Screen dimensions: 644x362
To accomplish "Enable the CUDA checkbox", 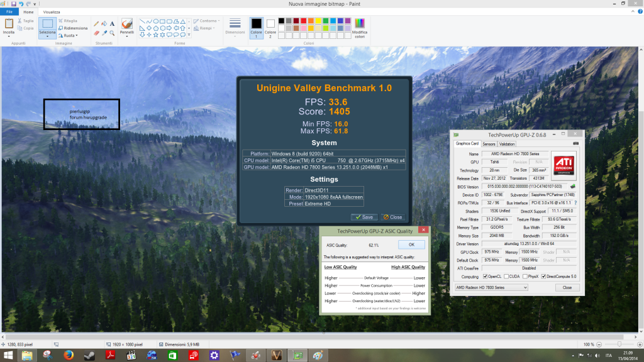I will click(507, 277).
